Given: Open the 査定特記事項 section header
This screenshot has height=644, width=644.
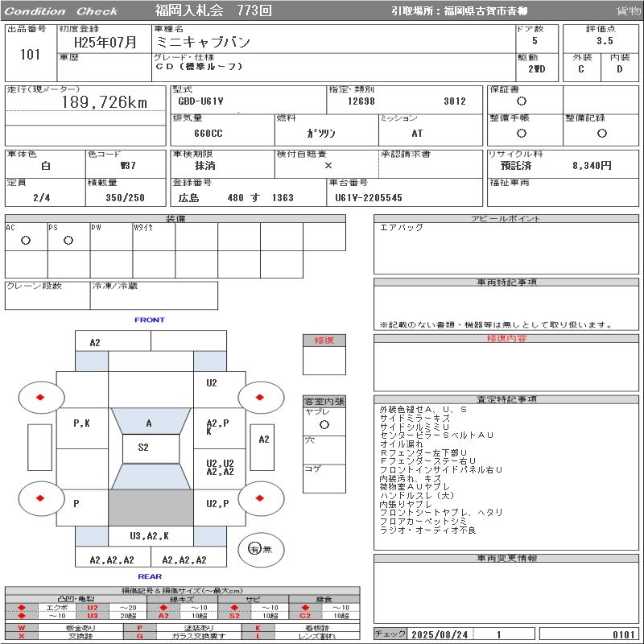Looking at the screenshot, I should tap(506, 399).
